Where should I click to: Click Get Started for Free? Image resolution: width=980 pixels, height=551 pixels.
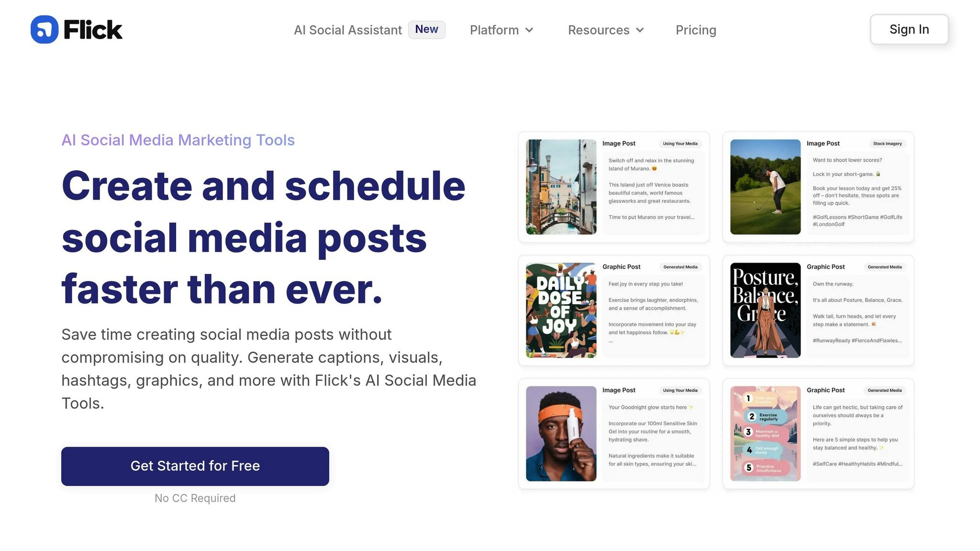point(195,466)
